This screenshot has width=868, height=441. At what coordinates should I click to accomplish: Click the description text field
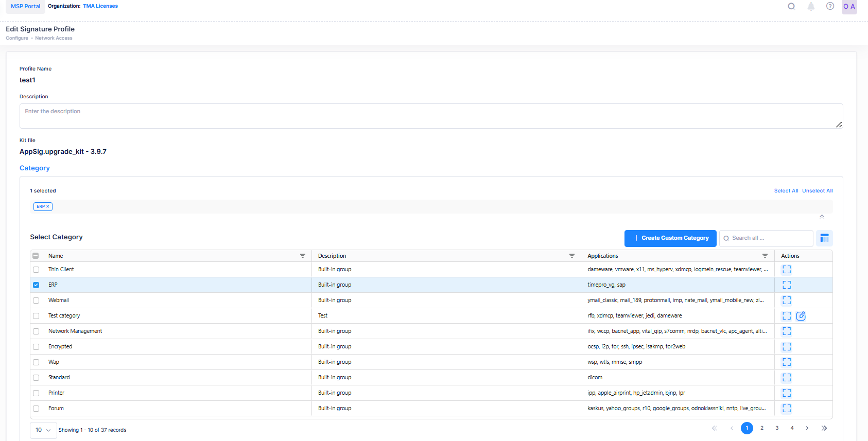tap(431, 116)
